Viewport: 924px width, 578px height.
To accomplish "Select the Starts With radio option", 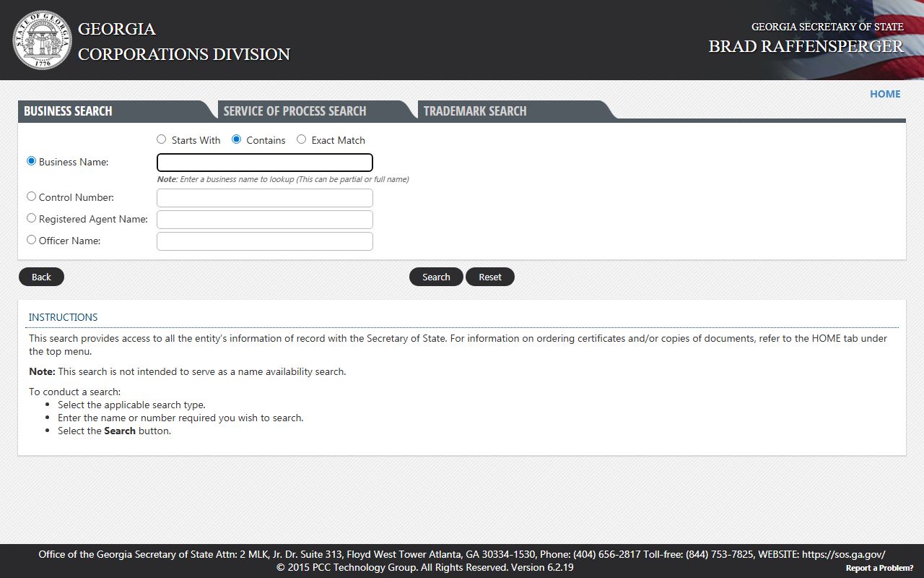I will click(162, 139).
